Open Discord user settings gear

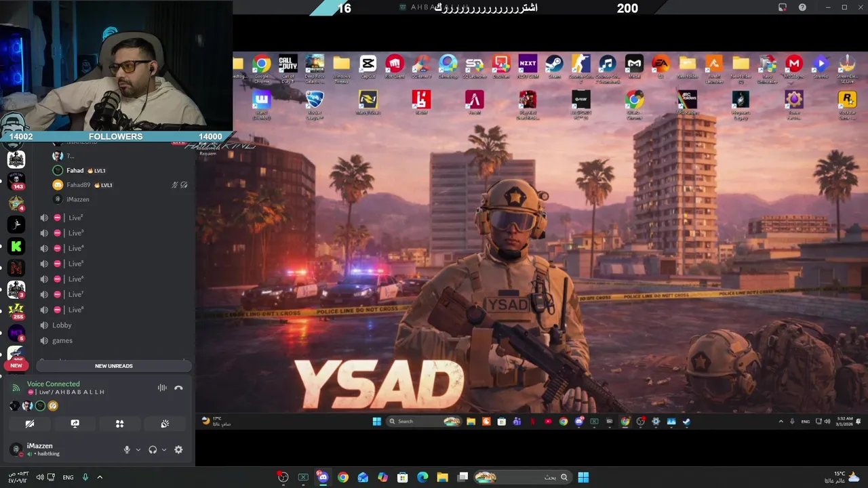[x=178, y=449]
